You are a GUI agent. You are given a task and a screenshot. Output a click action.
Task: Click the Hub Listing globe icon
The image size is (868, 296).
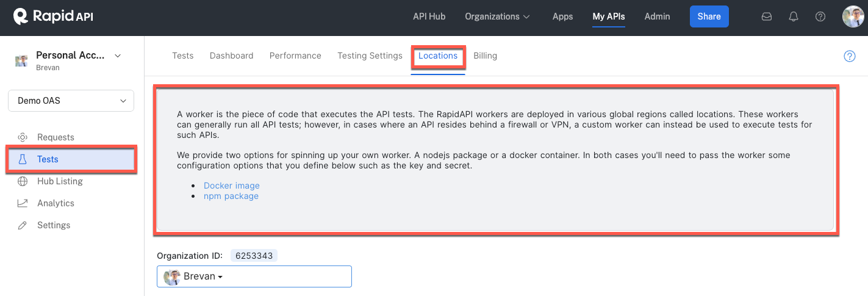tap(23, 181)
